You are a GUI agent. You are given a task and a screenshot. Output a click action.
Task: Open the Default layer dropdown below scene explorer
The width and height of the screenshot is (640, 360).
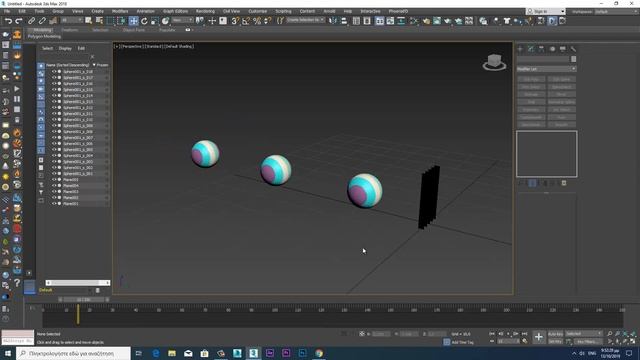click(66, 290)
